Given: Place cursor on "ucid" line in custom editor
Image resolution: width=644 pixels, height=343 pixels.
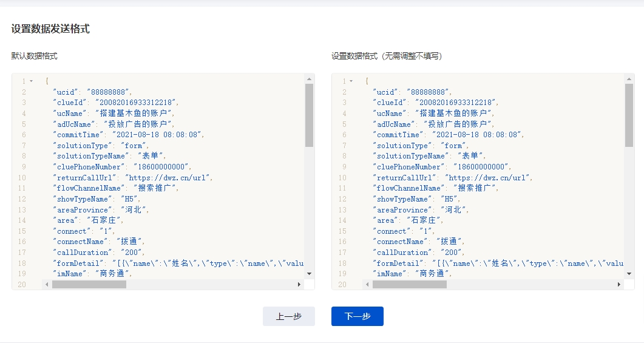Looking at the screenshot, I should pos(413,92).
